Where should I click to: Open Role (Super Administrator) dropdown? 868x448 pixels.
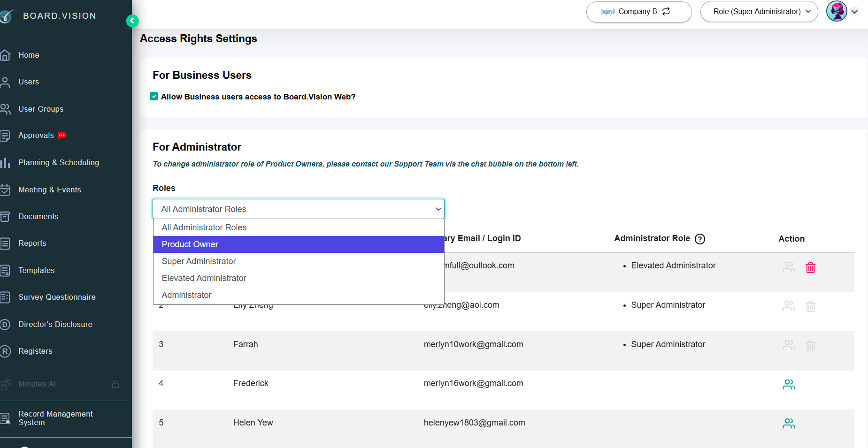[759, 12]
